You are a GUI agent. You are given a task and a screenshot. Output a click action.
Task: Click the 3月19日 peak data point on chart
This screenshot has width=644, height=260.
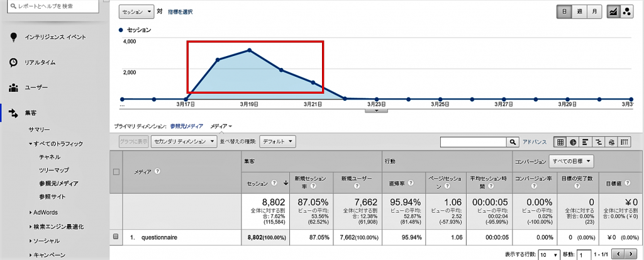click(x=250, y=50)
